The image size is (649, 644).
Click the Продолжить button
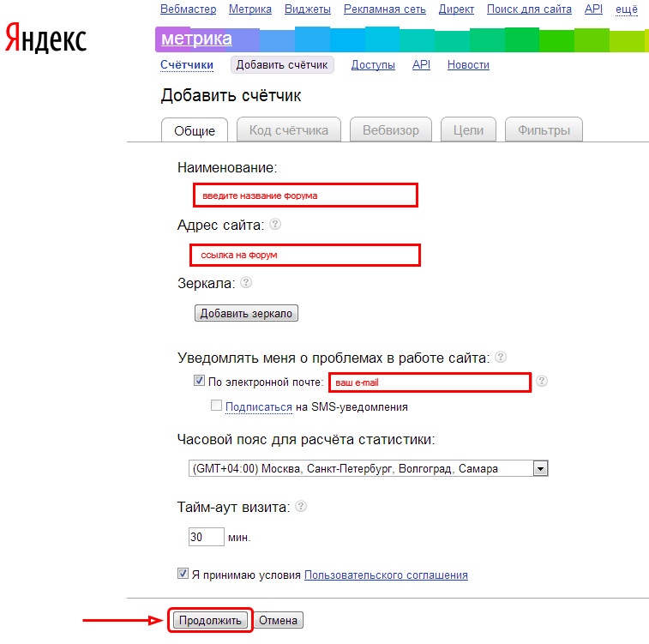tap(210, 620)
